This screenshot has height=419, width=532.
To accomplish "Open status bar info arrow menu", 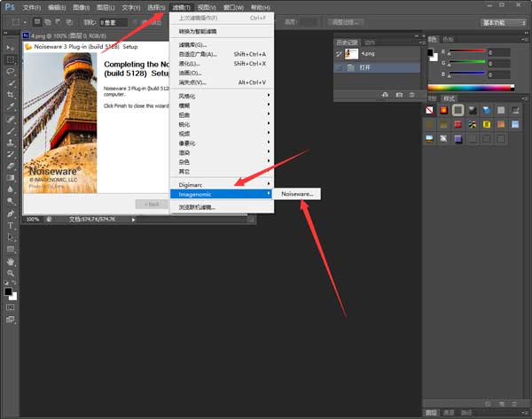I will point(133,220).
